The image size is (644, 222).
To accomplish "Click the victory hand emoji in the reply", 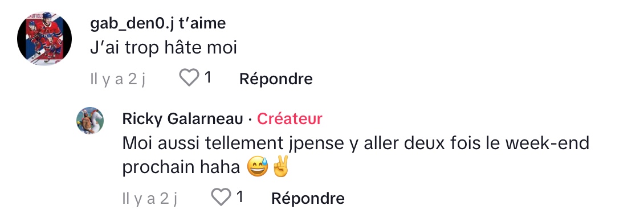I will pyautogui.click(x=280, y=167).
